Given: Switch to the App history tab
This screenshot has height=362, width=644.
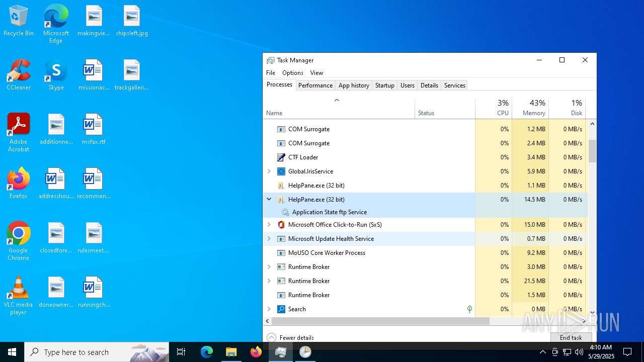Looking at the screenshot, I should pyautogui.click(x=354, y=85).
